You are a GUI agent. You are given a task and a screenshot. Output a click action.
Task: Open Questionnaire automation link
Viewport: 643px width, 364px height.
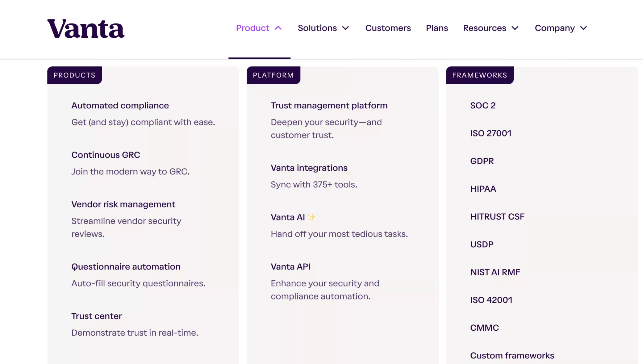pyautogui.click(x=126, y=267)
